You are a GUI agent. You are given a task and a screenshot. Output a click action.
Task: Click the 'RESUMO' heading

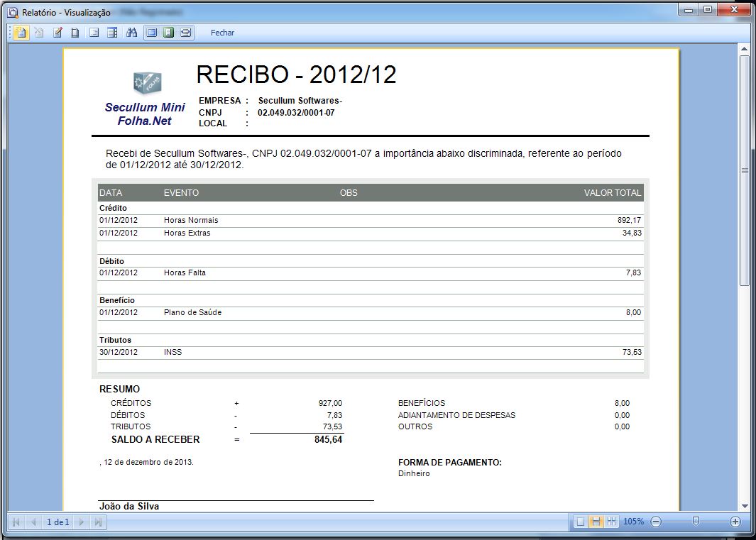119,389
